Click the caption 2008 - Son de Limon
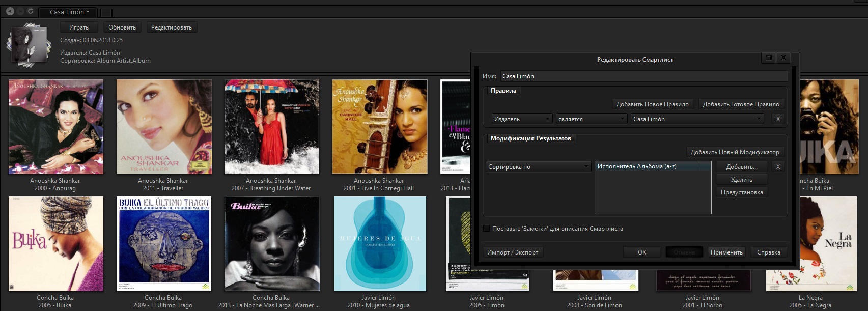868x311 pixels. tap(595, 305)
